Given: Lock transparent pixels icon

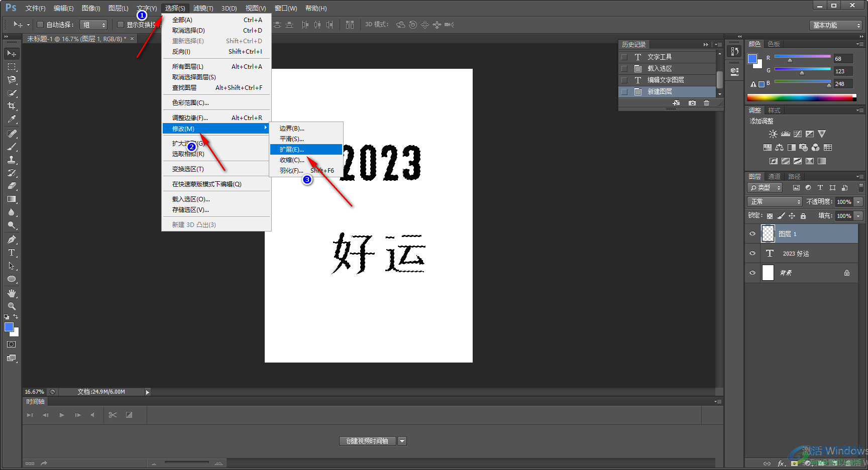Looking at the screenshot, I should (770, 216).
